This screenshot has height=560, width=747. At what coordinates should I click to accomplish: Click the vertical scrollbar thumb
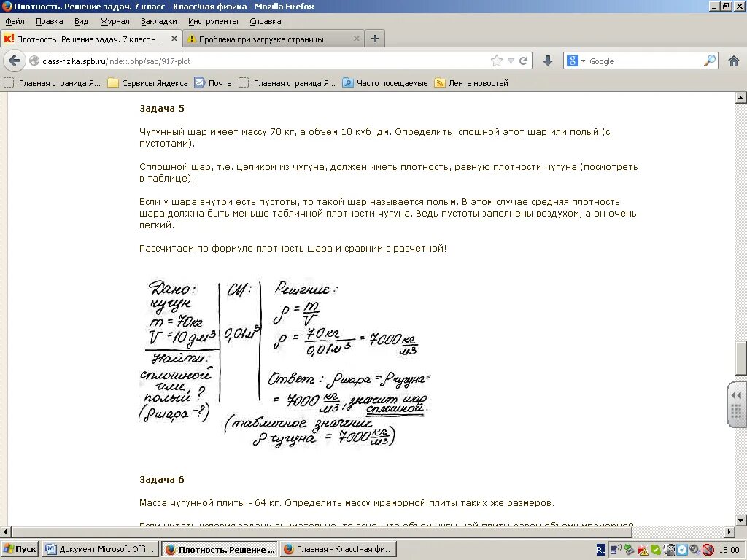click(x=741, y=358)
